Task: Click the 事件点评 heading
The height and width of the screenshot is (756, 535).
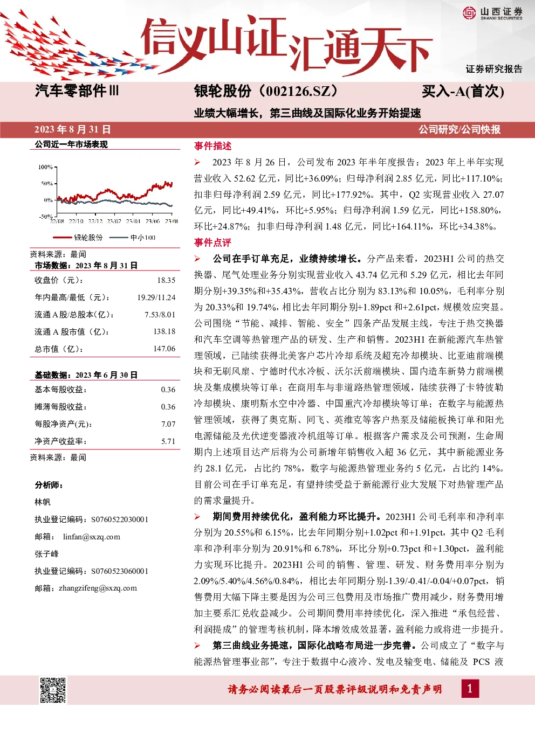Action: click(x=212, y=242)
